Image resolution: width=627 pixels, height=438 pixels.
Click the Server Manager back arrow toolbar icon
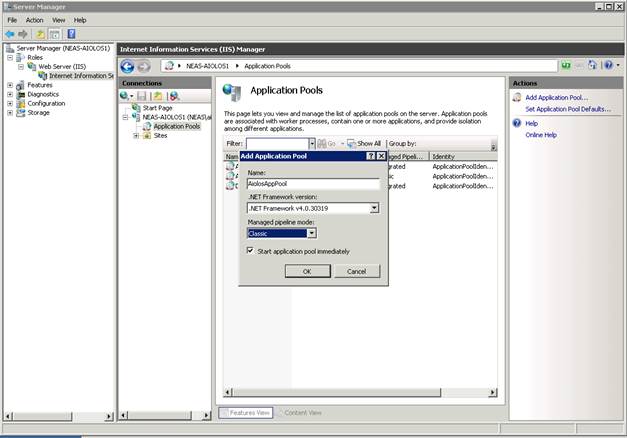[10, 34]
